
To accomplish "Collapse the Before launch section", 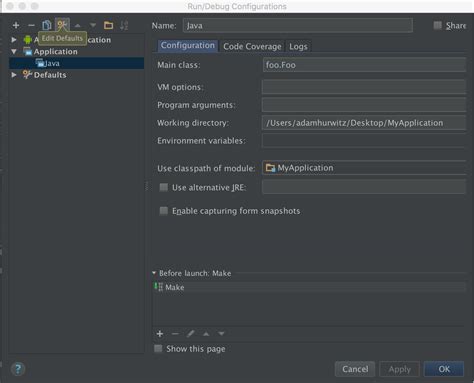I will pyautogui.click(x=154, y=273).
